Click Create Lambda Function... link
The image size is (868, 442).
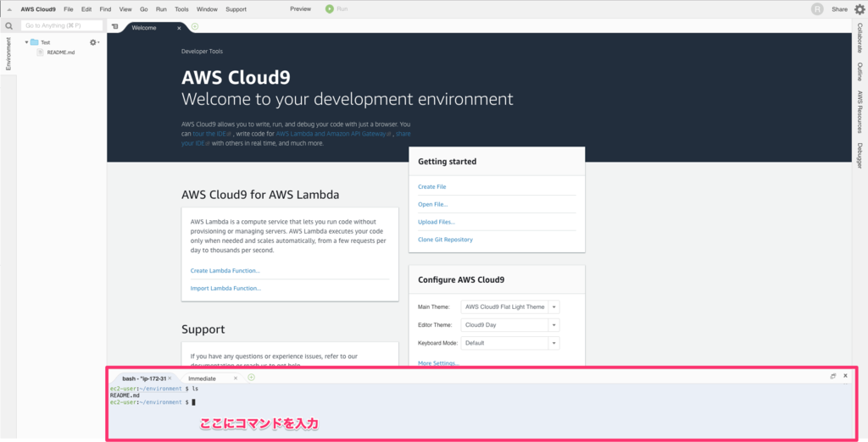[x=225, y=270]
